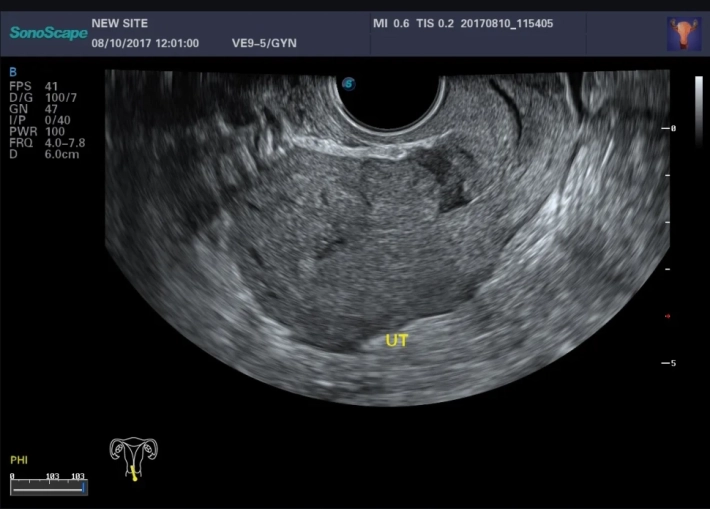This screenshot has width=710, height=509.
Task: Click the B mode indicator label
Action: [12, 72]
